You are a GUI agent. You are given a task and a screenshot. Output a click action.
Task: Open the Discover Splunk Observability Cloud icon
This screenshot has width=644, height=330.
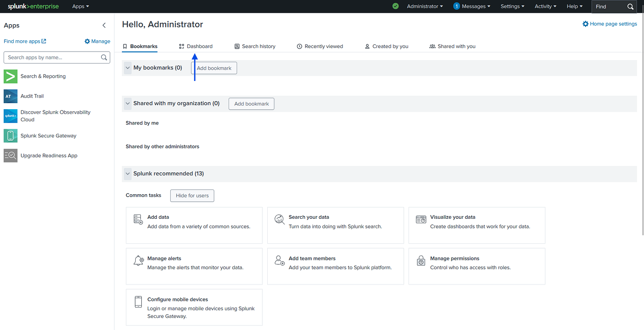point(10,116)
